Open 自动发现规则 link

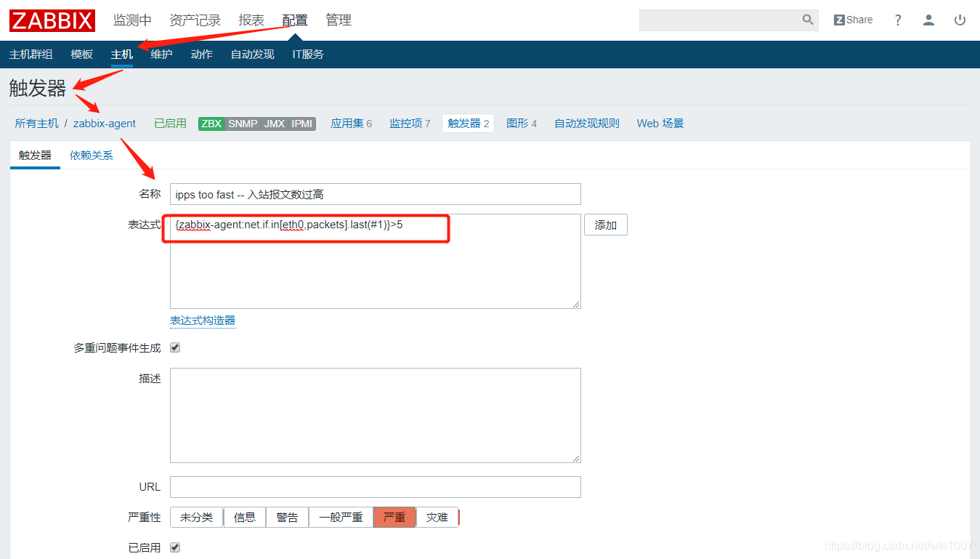[x=587, y=124]
